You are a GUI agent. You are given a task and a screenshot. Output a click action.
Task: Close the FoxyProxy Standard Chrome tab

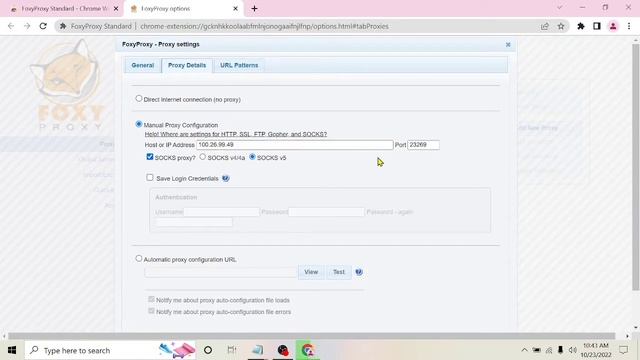[x=116, y=9]
